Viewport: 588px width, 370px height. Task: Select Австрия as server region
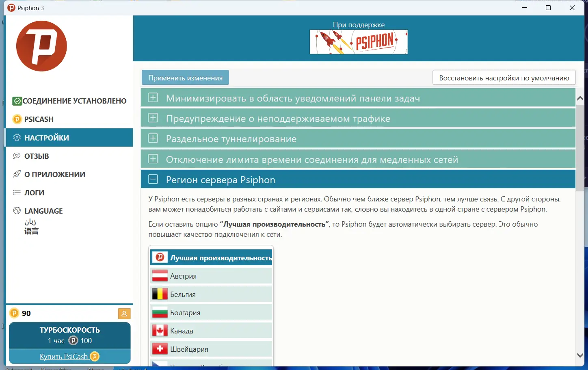[211, 276]
